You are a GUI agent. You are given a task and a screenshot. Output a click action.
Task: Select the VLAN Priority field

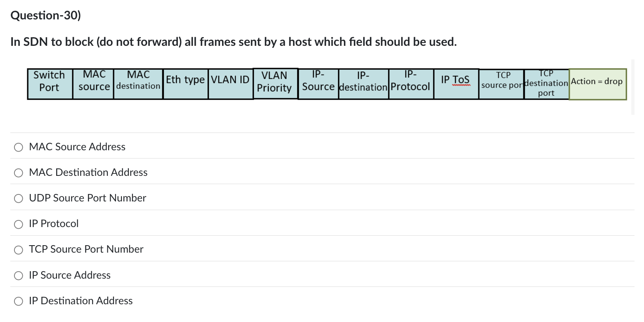pyautogui.click(x=275, y=83)
